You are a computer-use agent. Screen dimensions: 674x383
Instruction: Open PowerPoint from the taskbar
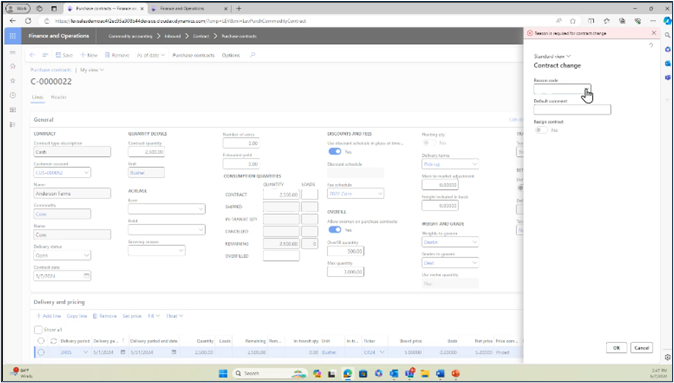[x=456, y=374]
